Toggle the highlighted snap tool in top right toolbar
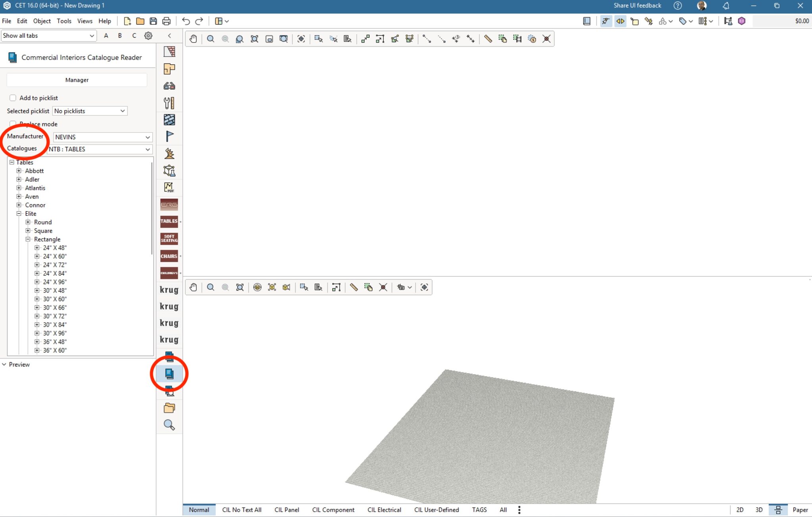This screenshot has height=517, width=812. point(606,21)
